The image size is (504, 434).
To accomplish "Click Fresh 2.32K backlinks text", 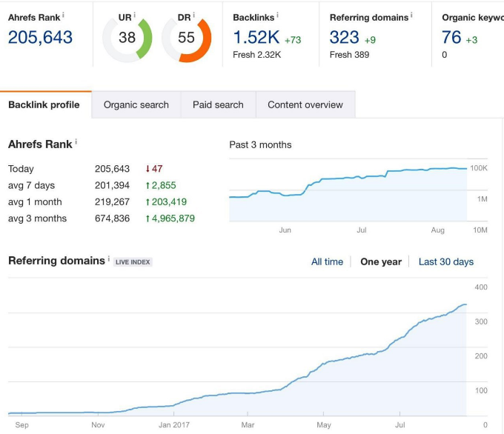I will (x=257, y=55).
